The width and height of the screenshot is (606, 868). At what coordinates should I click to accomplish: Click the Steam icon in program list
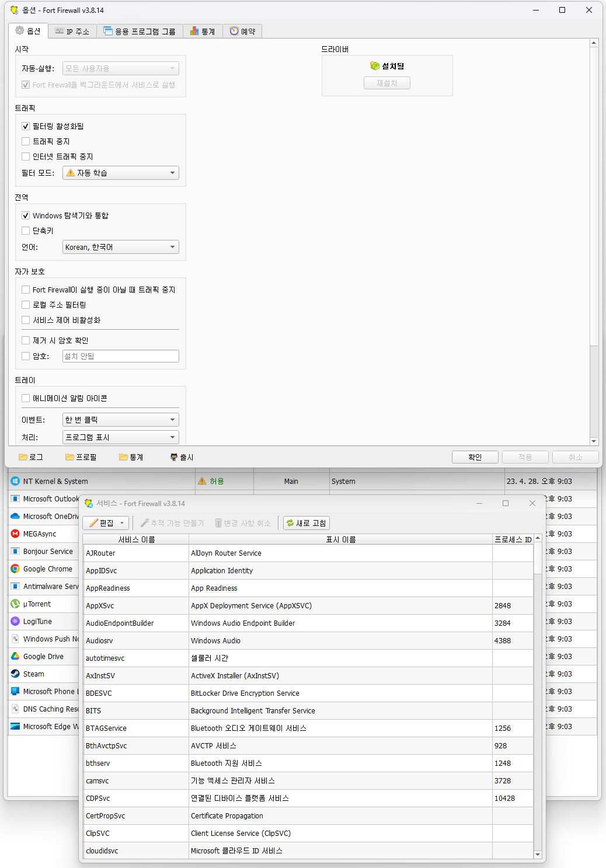(15, 674)
